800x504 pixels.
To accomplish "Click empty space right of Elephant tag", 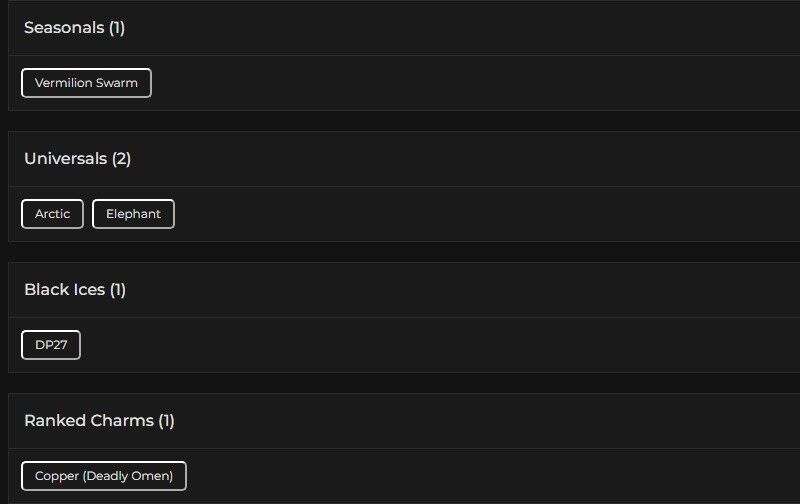I will click(x=450, y=214).
